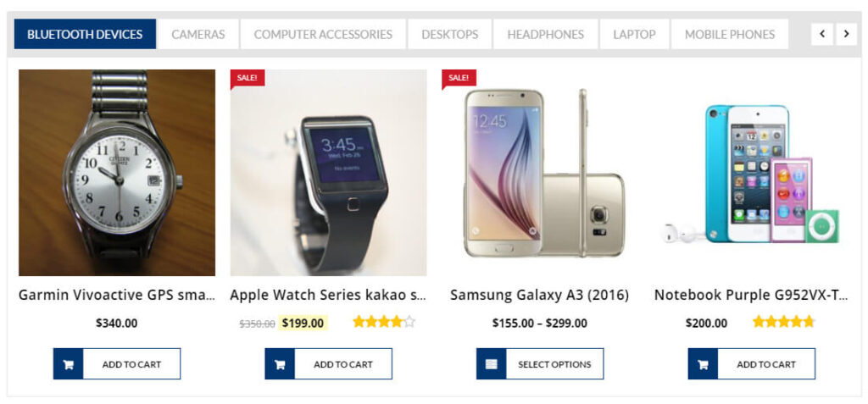Screen dimensions: 868x404
Task: Click cart icon under Apple Watch Series
Action: 280,364
